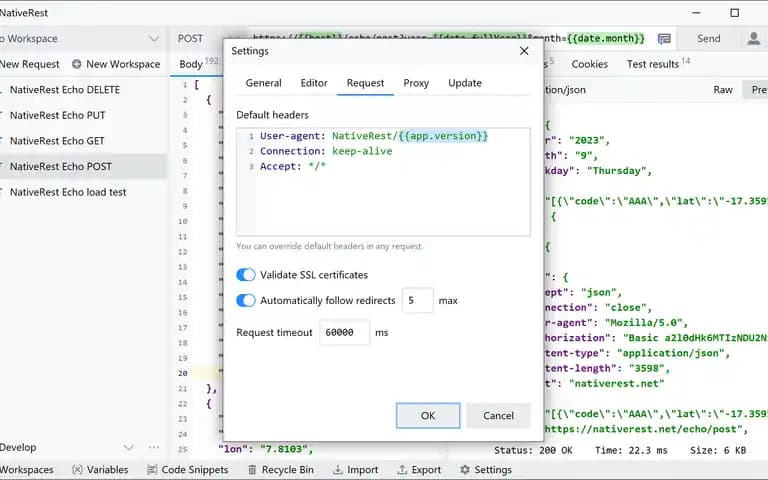Select NativeRest Echo GET request
The image size is (768, 480).
click(x=57, y=141)
